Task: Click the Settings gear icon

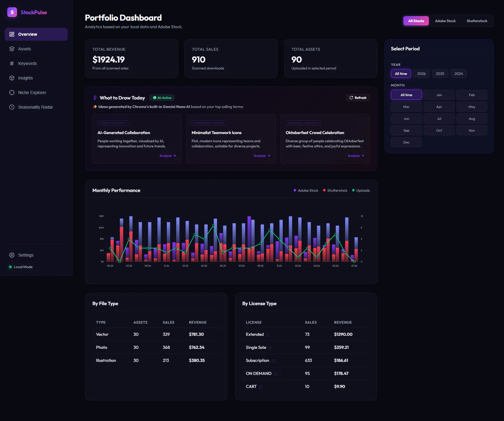Action: (12, 255)
